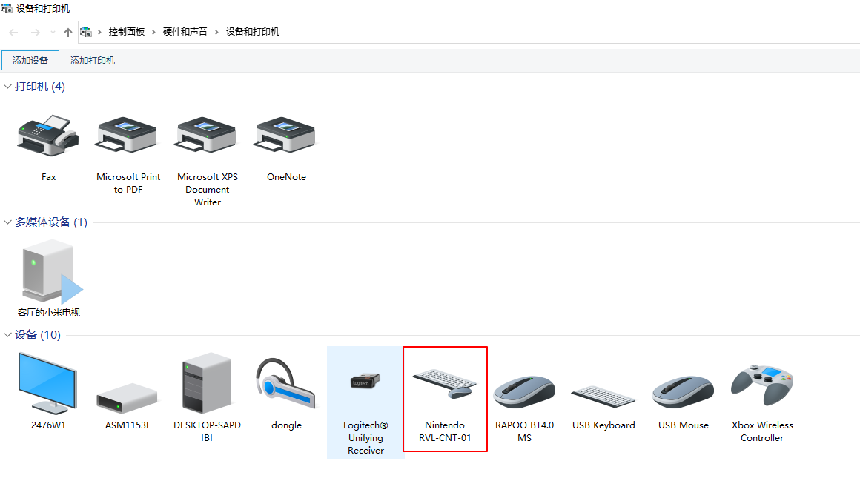This screenshot has height=504, width=860.
Task: Select Microsoft XPS Document Writer printer
Action: click(x=207, y=136)
